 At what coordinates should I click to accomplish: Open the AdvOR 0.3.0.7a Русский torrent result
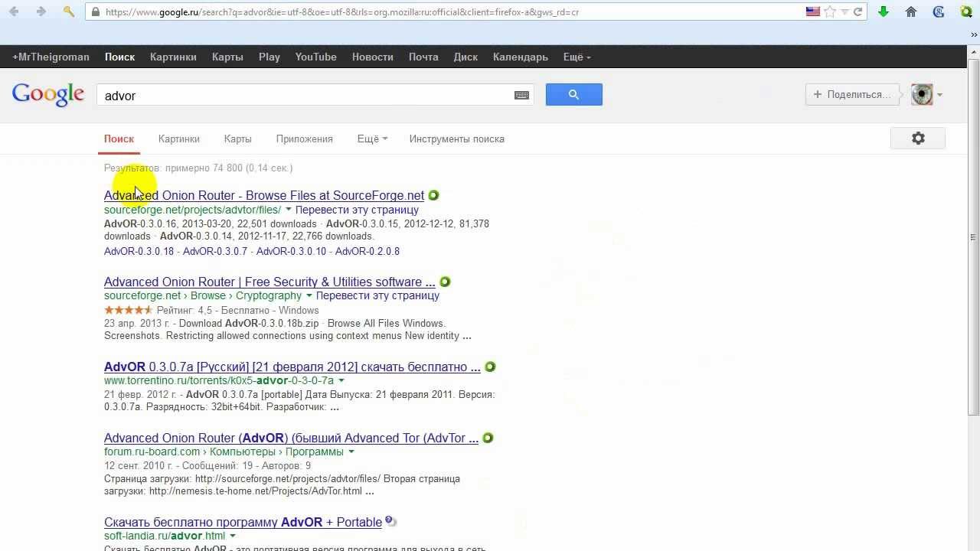pyautogui.click(x=292, y=367)
